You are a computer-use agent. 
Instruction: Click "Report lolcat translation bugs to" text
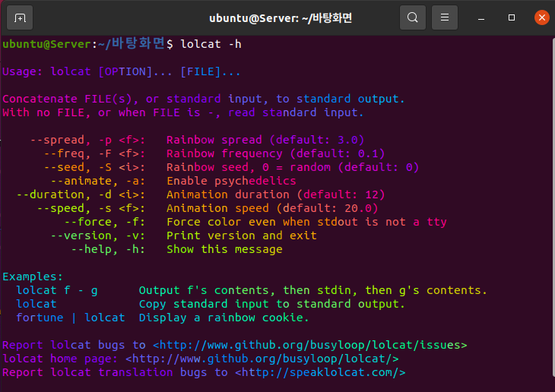pos(115,372)
